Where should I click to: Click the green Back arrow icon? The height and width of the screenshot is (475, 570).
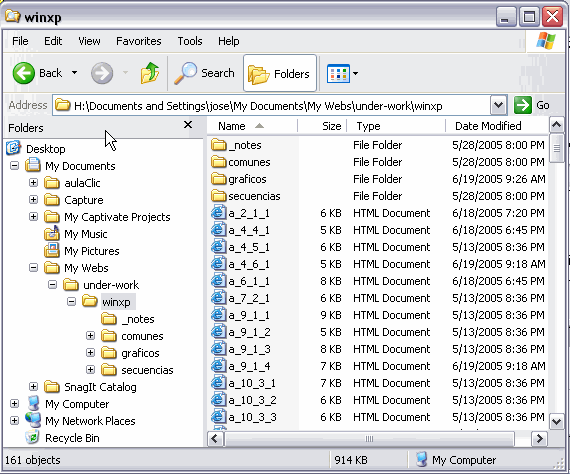[24, 73]
